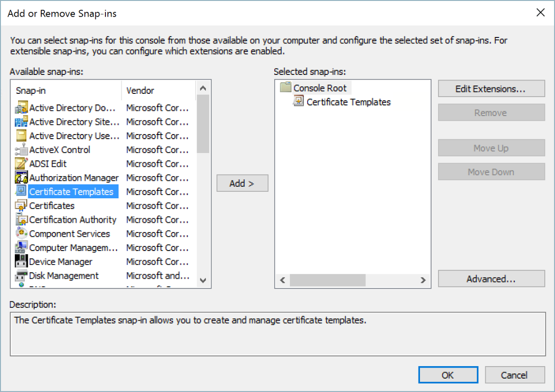Click available list scroll up arrow
555x392 pixels.
point(203,87)
